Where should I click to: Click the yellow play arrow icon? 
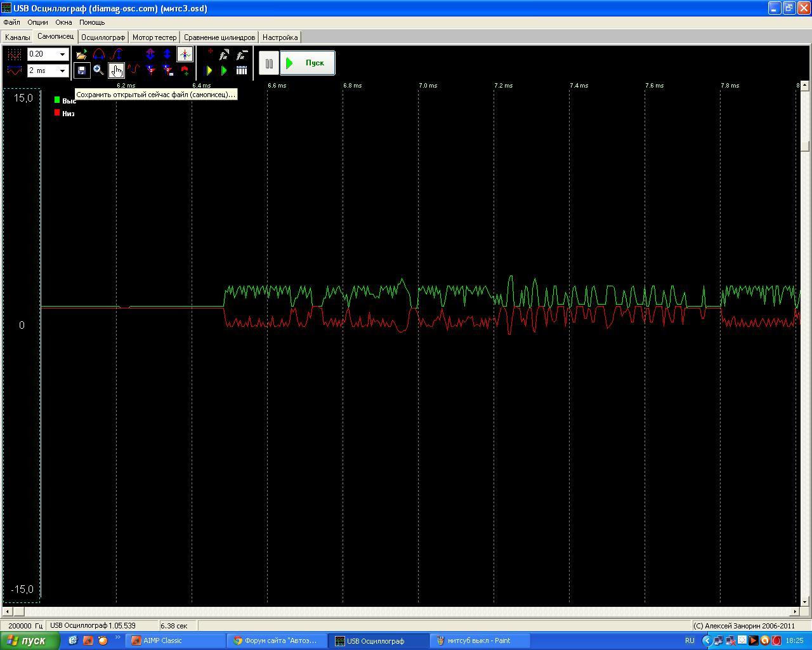tap(209, 70)
